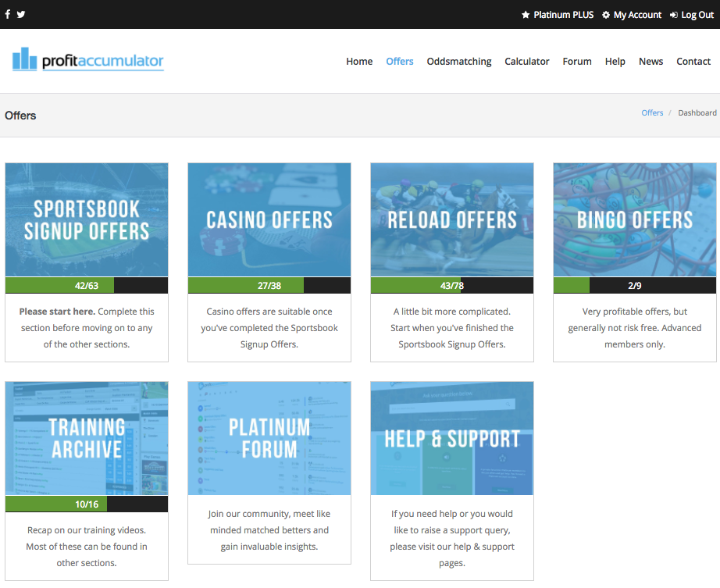Click the Profit Accumulator logo

[x=88, y=60]
